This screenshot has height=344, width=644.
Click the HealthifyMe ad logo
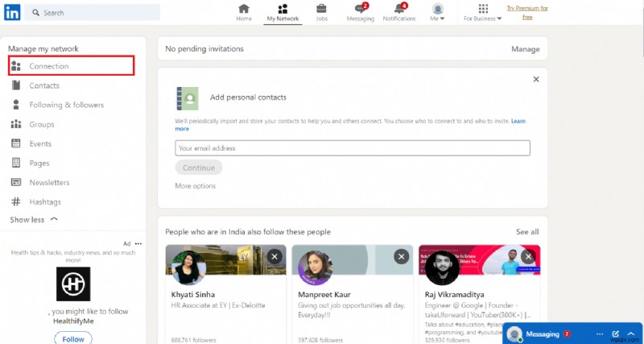[x=73, y=284]
